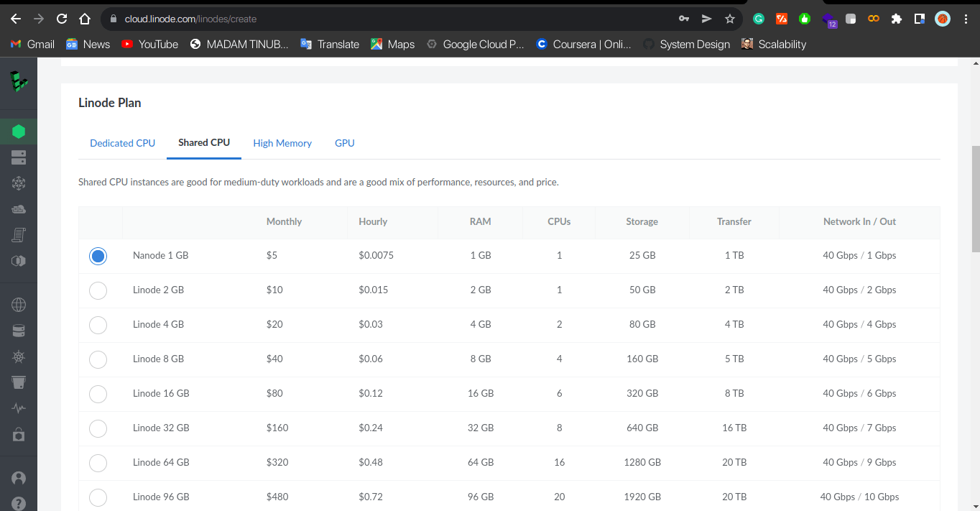Open Gmail bookmark

tap(32, 44)
